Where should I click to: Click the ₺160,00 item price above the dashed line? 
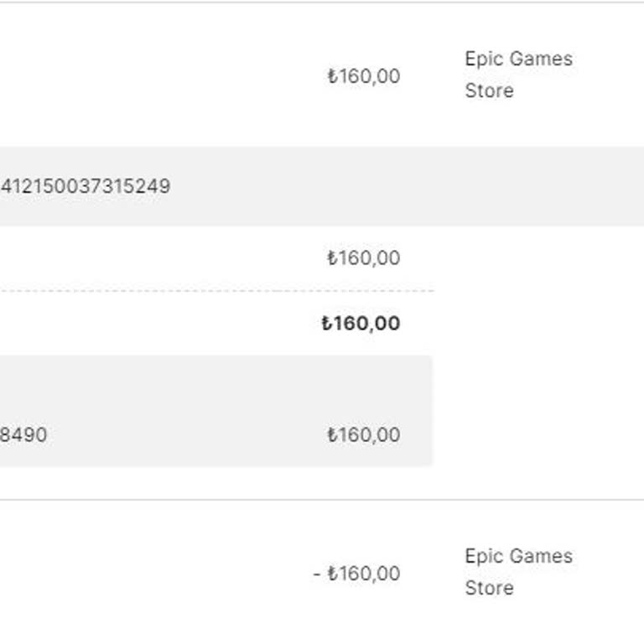363,258
